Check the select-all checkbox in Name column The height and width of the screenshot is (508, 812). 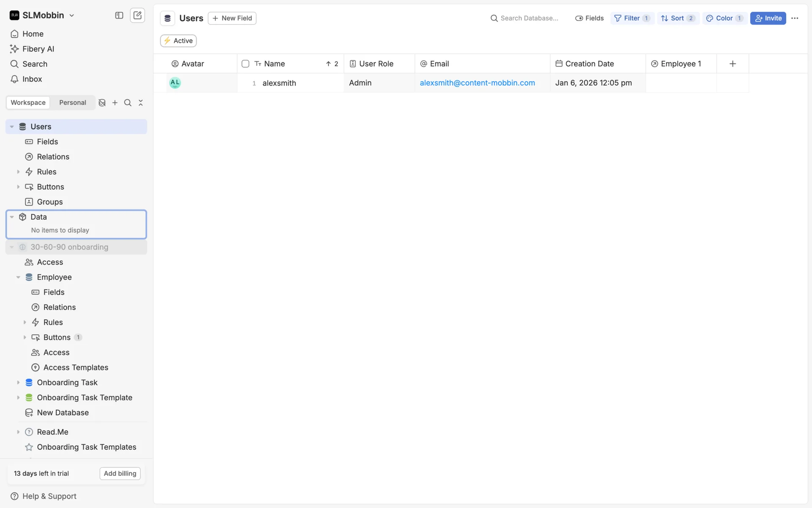coord(245,63)
